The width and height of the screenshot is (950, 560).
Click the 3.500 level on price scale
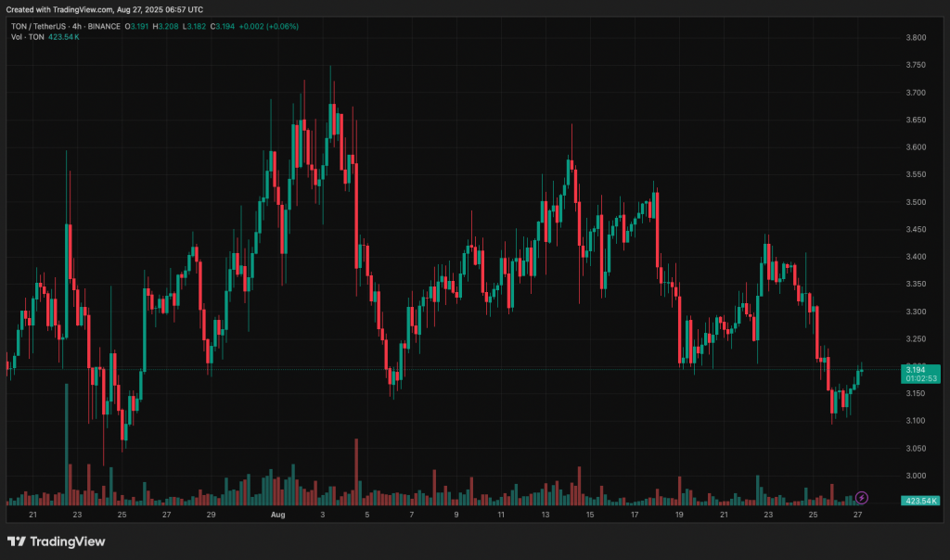[914, 202]
